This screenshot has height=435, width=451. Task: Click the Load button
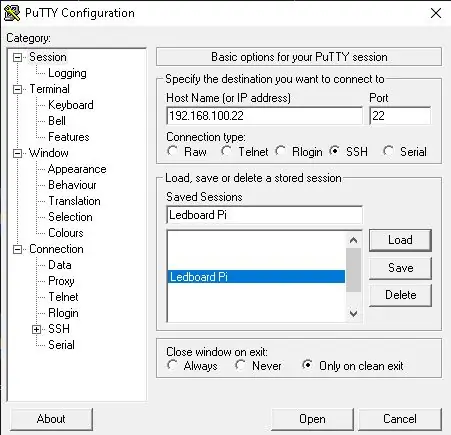pos(400,240)
